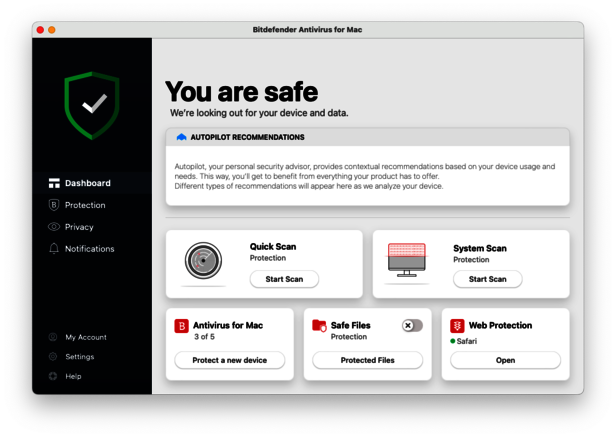Screen dimensions: 616x437
Task: Select Privacy in the sidebar
Action: tap(79, 227)
